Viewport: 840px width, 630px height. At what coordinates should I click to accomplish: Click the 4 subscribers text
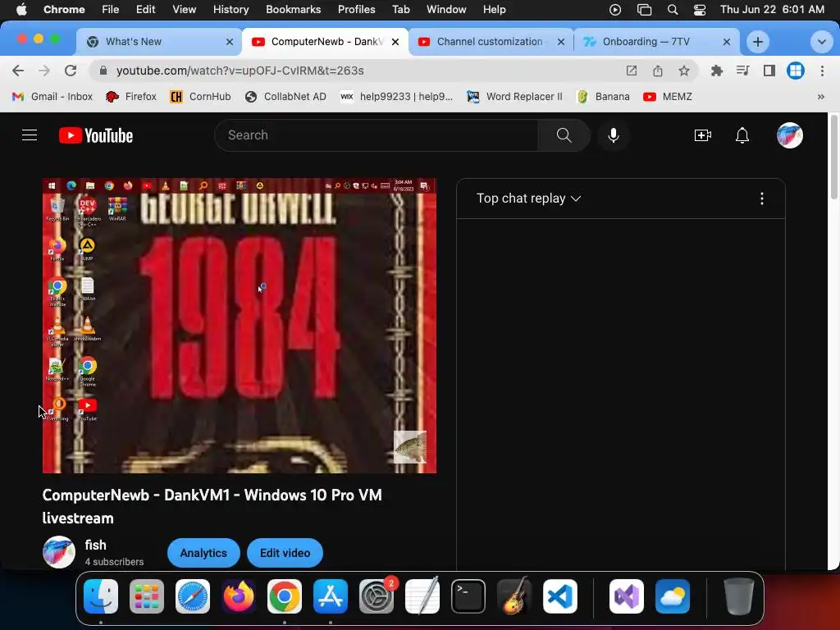[114, 562]
